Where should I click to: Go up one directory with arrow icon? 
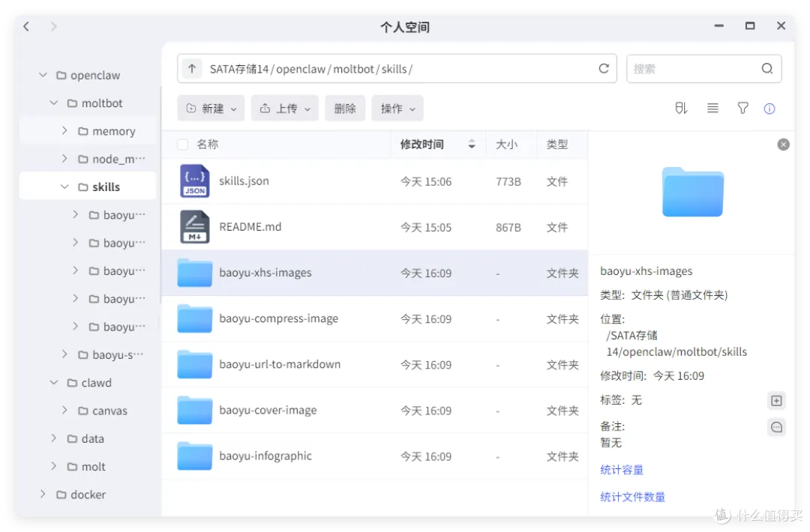point(192,69)
